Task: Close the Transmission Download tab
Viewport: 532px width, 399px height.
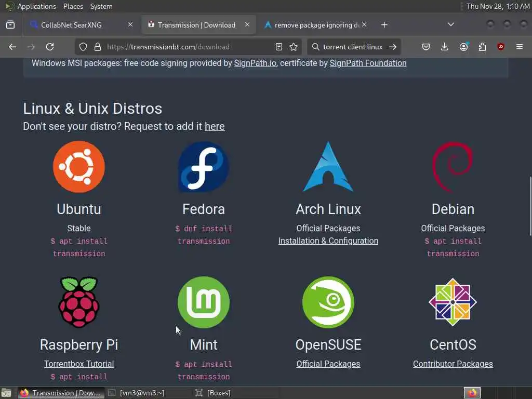Action: click(247, 24)
